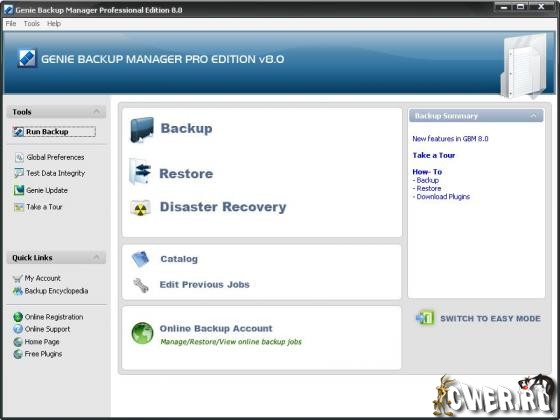Click the Run Backup icon in Tools
The image size is (560, 420).
pyautogui.click(x=18, y=132)
